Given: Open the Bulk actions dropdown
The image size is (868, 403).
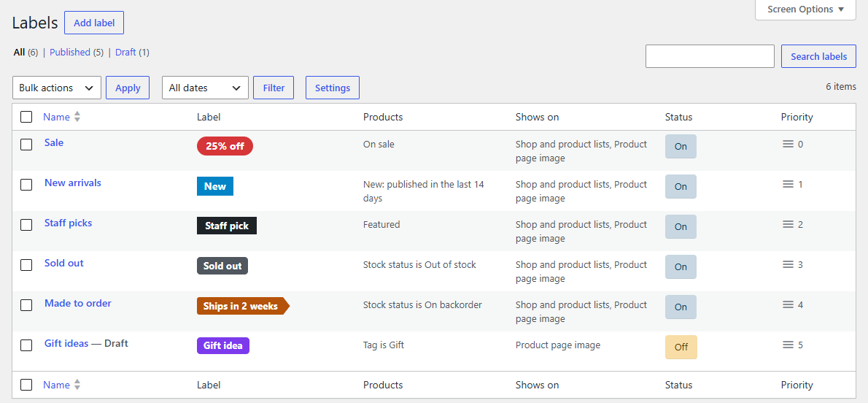Looking at the screenshot, I should 56,88.
